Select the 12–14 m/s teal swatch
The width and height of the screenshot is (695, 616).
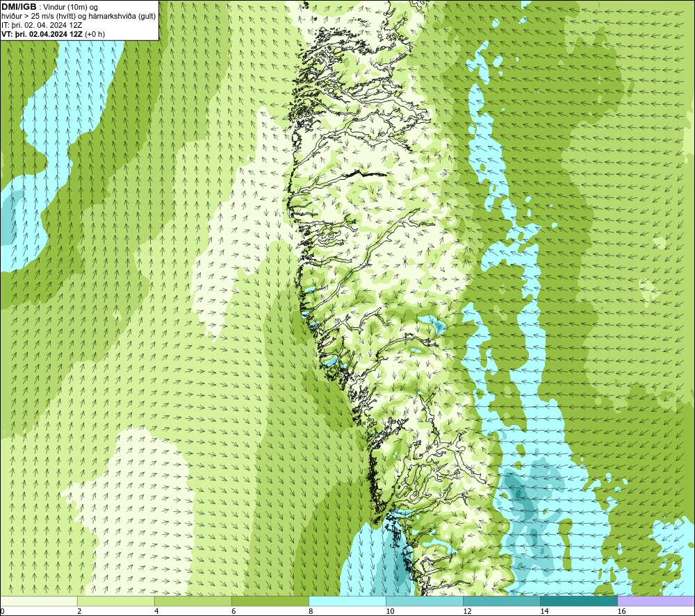(502, 601)
